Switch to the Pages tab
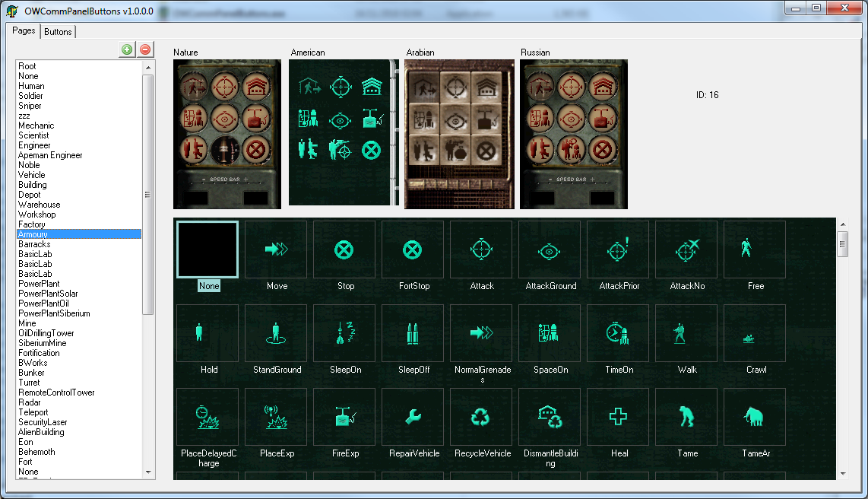The width and height of the screenshot is (868, 499). pos(24,30)
